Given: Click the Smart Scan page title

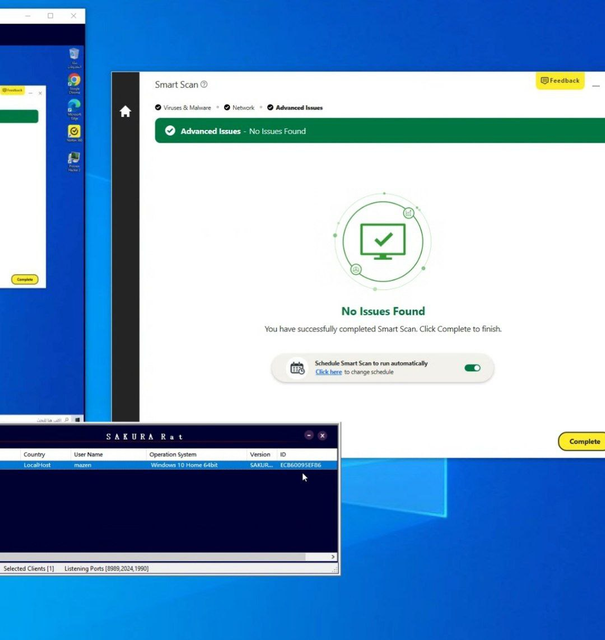Looking at the screenshot, I should (176, 84).
